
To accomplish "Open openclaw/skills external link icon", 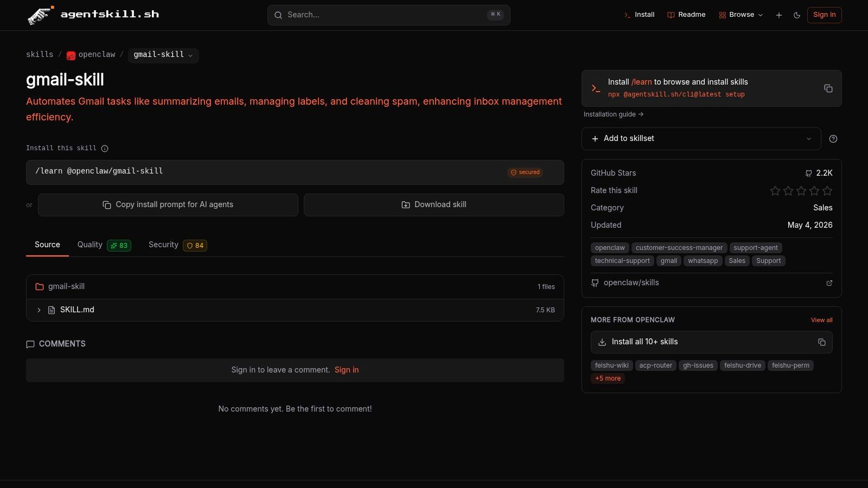I will 829,283.
